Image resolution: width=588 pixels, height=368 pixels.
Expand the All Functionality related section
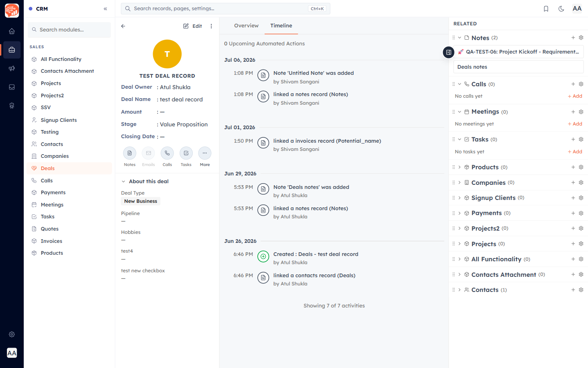coord(460,259)
